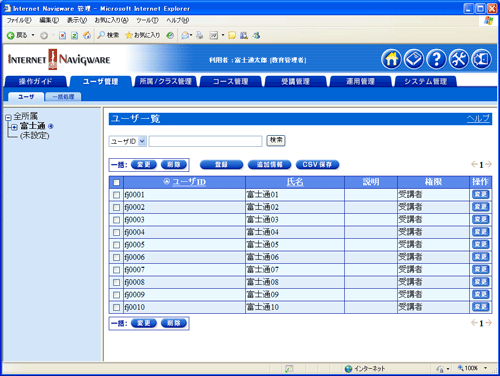This screenshot has height=376, width=500.
Task: Click the user search text input field
Action: 205,141
